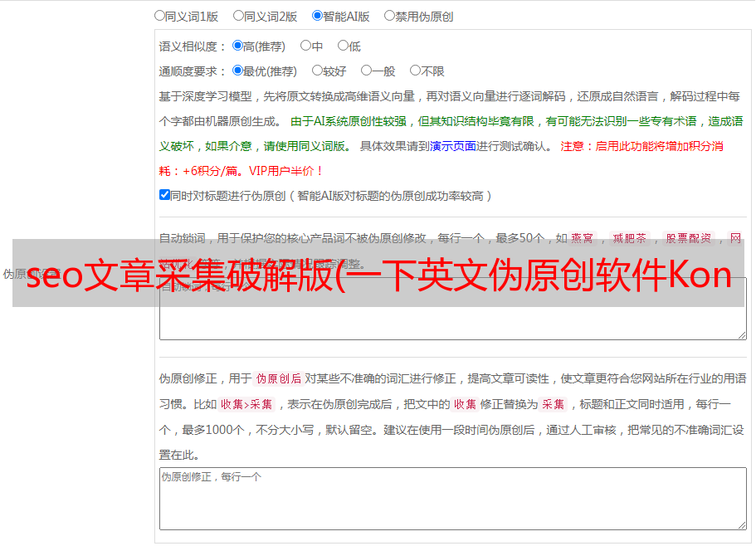This screenshot has height=546, width=756.
Task: Click into the 自动锁词 textarea
Action: [x=453, y=309]
